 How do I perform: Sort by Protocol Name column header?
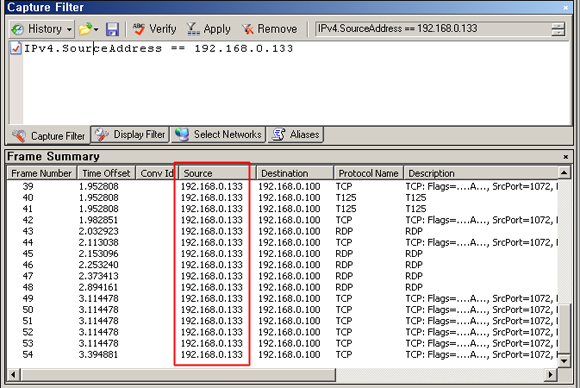click(x=368, y=173)
